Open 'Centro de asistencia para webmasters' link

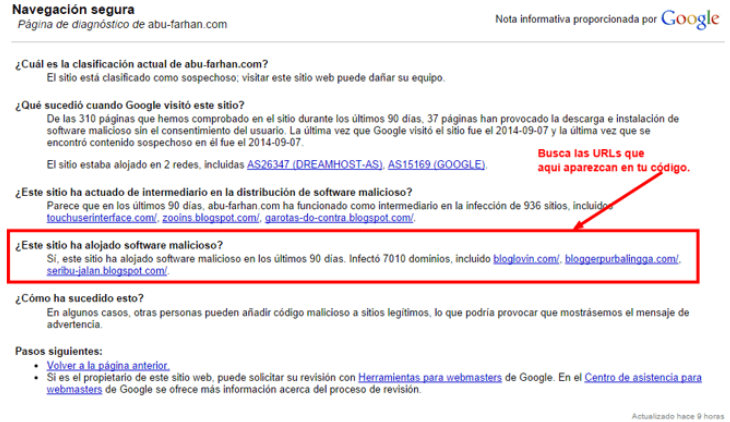(643, 378)
